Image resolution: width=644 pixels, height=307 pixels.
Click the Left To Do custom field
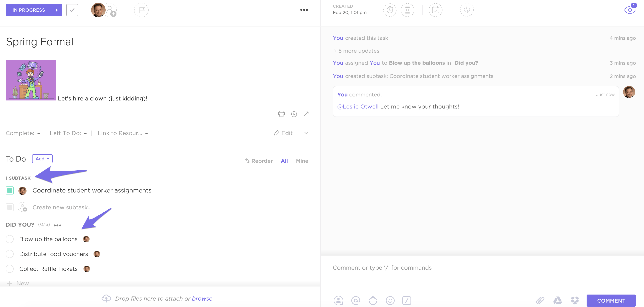click(68, 133)
